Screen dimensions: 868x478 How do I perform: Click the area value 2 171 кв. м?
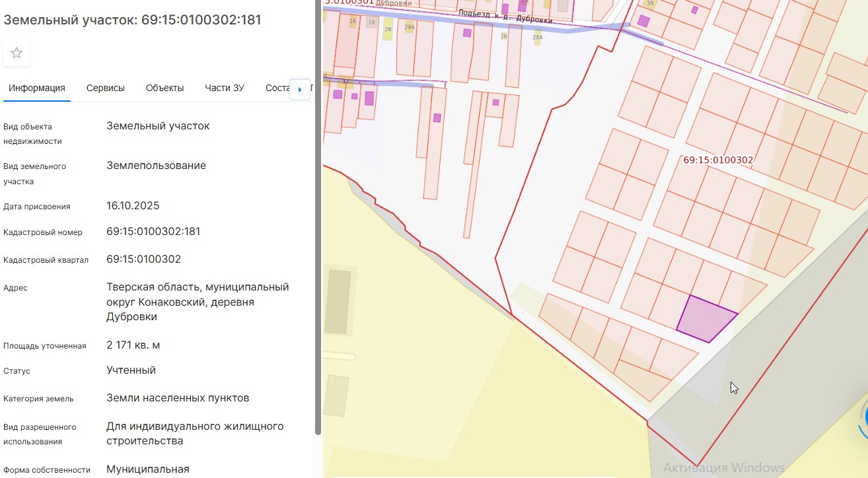pyautogui.click(x=133, y=345)
